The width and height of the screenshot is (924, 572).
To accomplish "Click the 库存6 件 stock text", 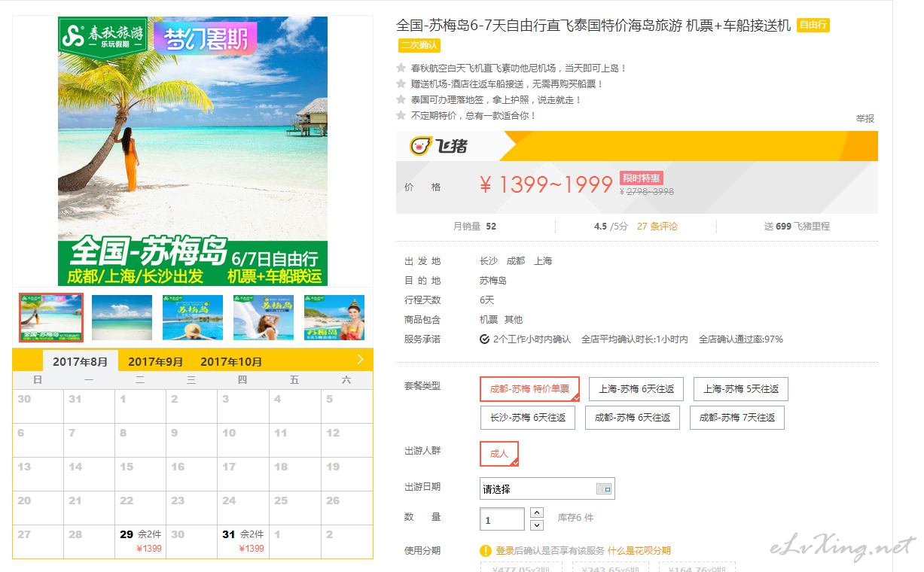I will point(575,519).
